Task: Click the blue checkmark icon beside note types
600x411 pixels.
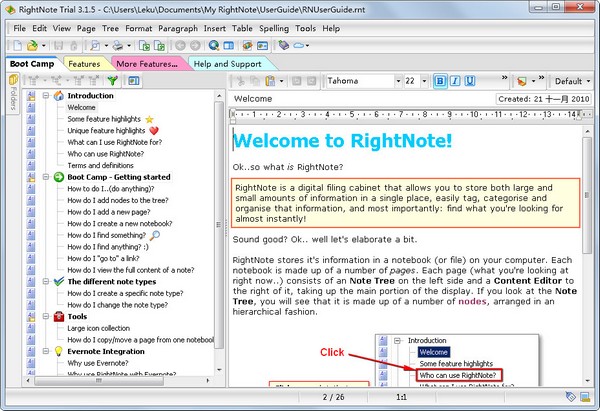Action: point(59,282)
